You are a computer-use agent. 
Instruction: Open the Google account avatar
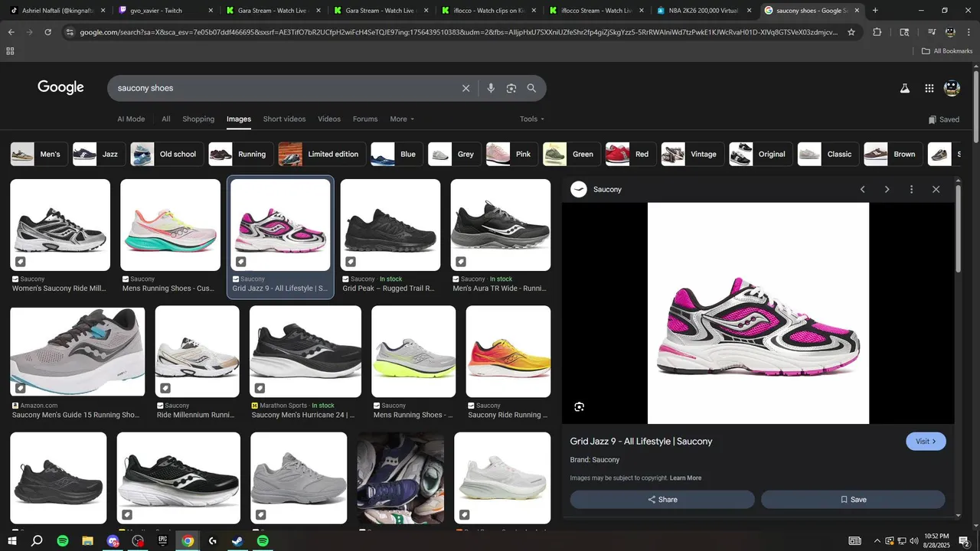[952, 88]
